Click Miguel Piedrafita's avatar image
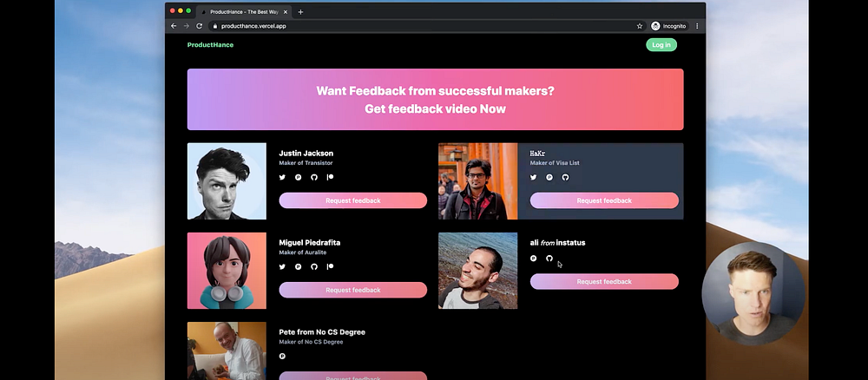 227,271
